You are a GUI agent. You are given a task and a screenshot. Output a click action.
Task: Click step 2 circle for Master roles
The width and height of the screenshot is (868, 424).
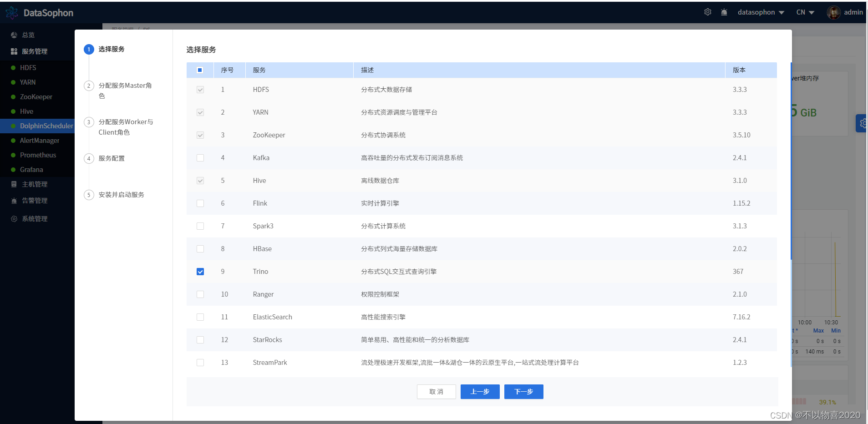point(89,86)
